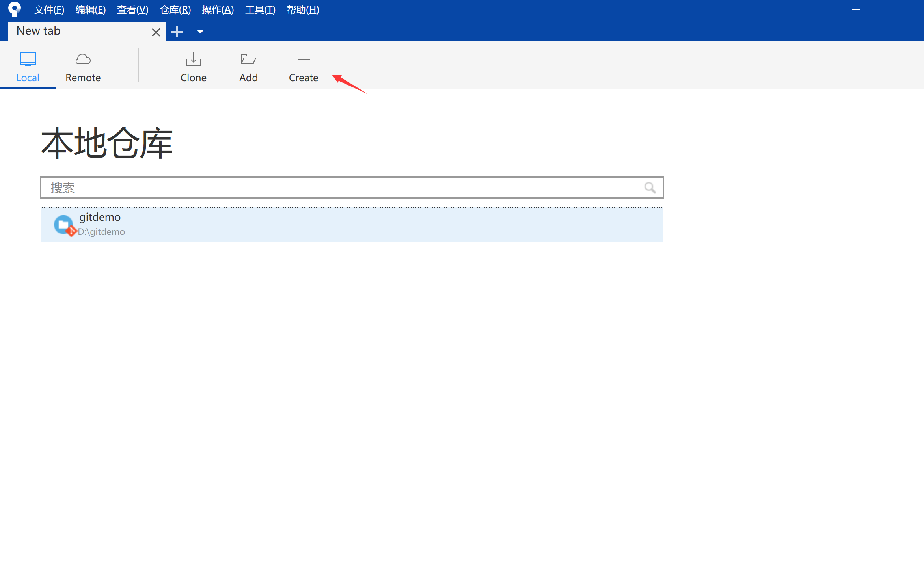Open the 工具(T) menu

coord(260,10)
